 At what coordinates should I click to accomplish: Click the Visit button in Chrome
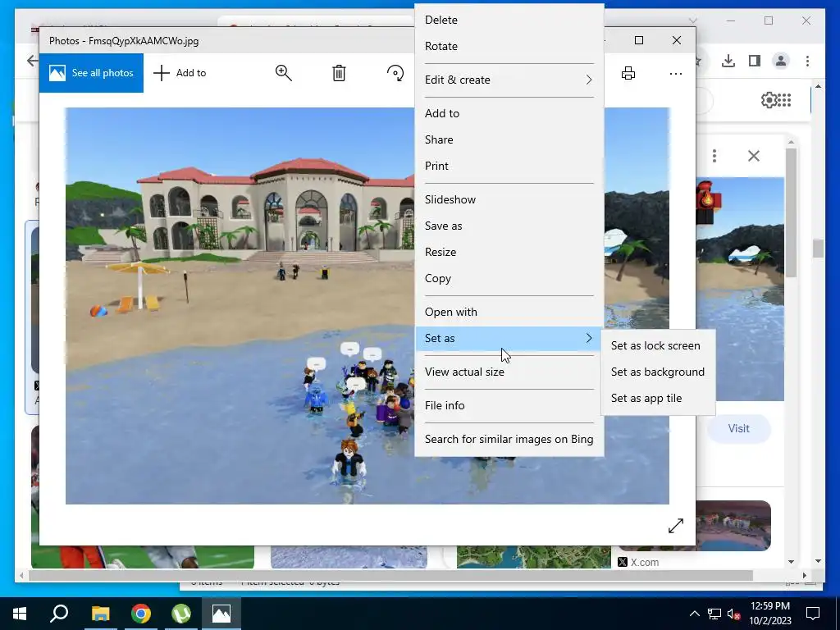[738, 428]
